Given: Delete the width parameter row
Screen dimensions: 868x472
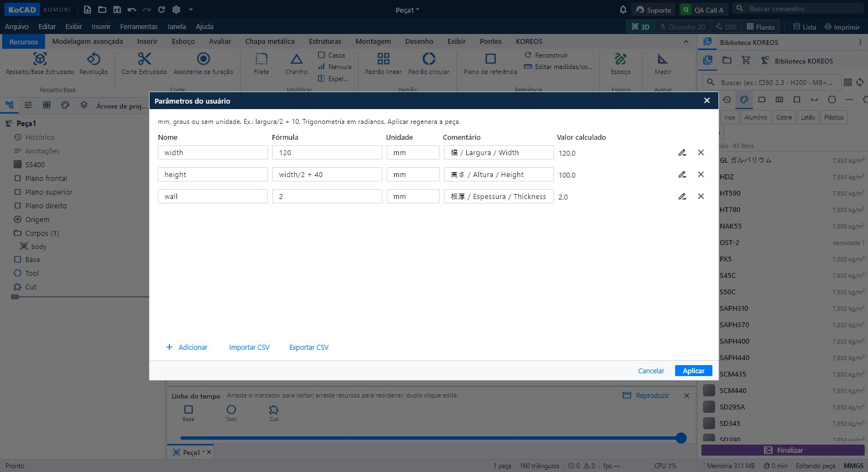Looking at the screenshot, I should (701, 152).
